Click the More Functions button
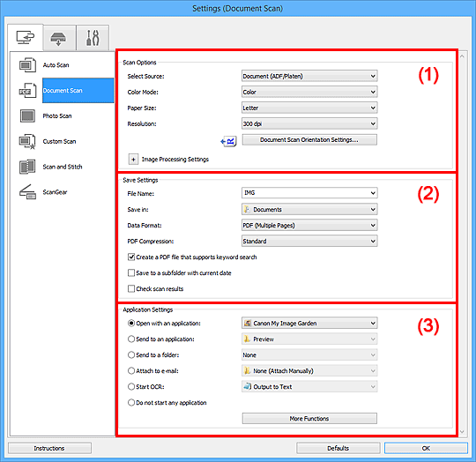The image size is (476, 462). coord(309,418)
